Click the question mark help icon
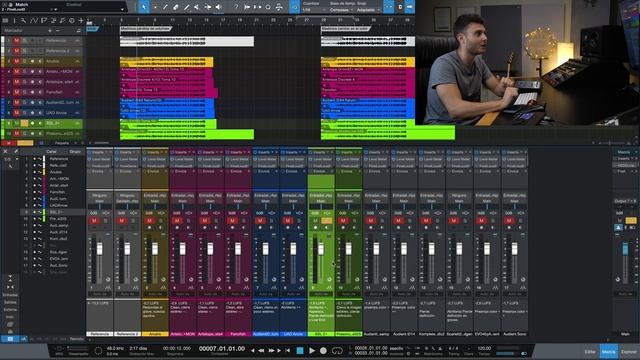This screenshot has height=360, width=640. 236,7
